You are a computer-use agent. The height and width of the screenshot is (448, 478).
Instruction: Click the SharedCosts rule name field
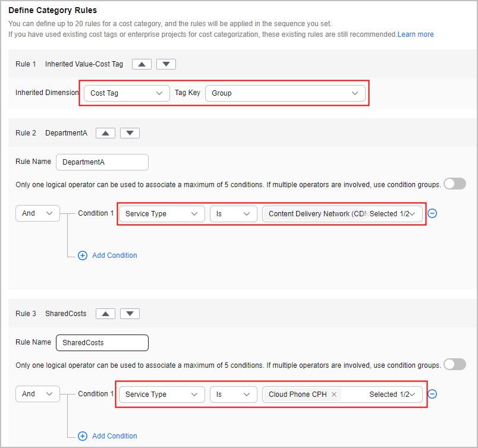[x=102, y=343]
